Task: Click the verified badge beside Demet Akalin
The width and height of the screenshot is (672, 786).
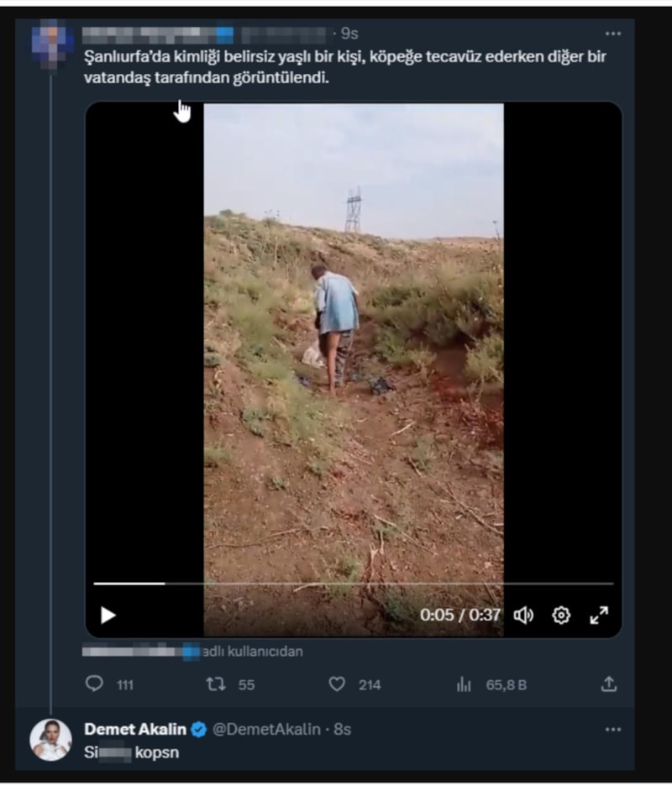Action: 198,730
